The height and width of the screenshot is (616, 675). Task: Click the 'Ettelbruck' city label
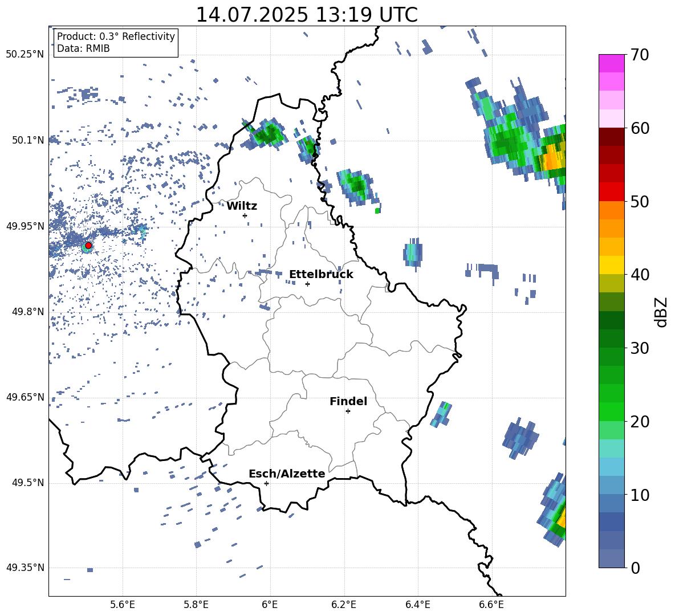(x=321, y=275)
